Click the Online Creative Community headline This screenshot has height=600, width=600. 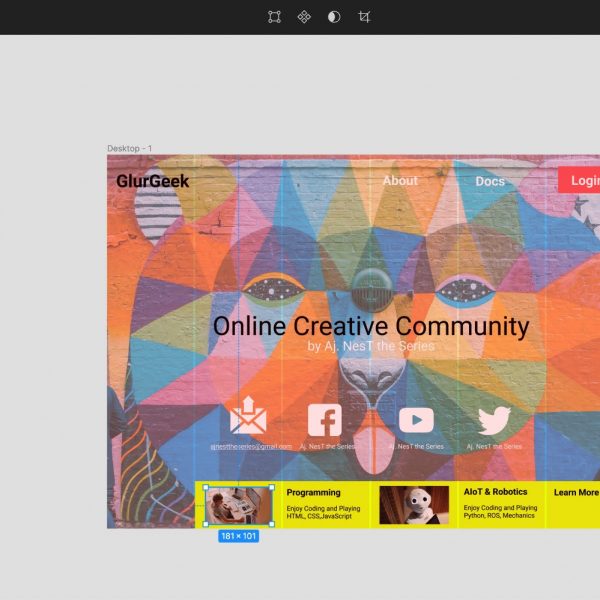[371, 326]
